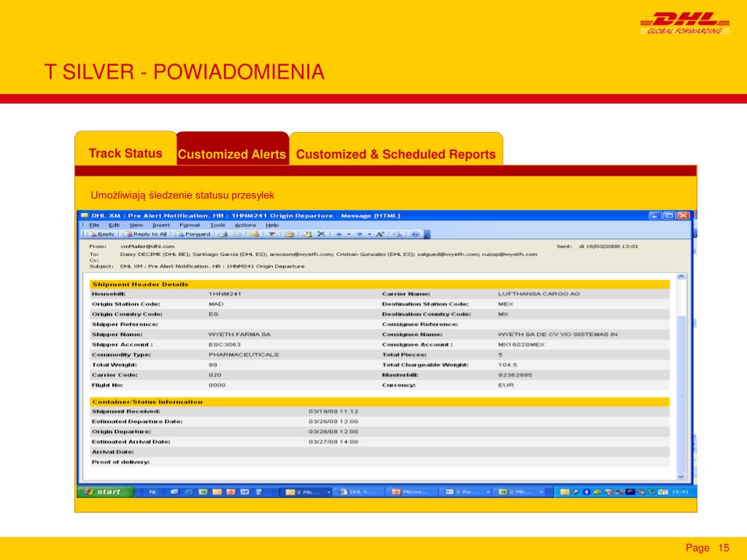Click the Container/Status Information heading
747x560 pixels.
point(147,402)
